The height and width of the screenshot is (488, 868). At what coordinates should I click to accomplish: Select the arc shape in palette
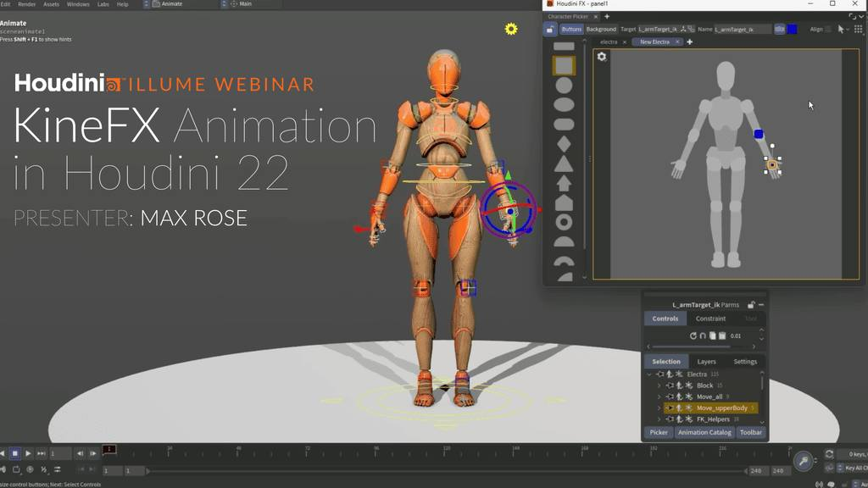pos(564,261)
